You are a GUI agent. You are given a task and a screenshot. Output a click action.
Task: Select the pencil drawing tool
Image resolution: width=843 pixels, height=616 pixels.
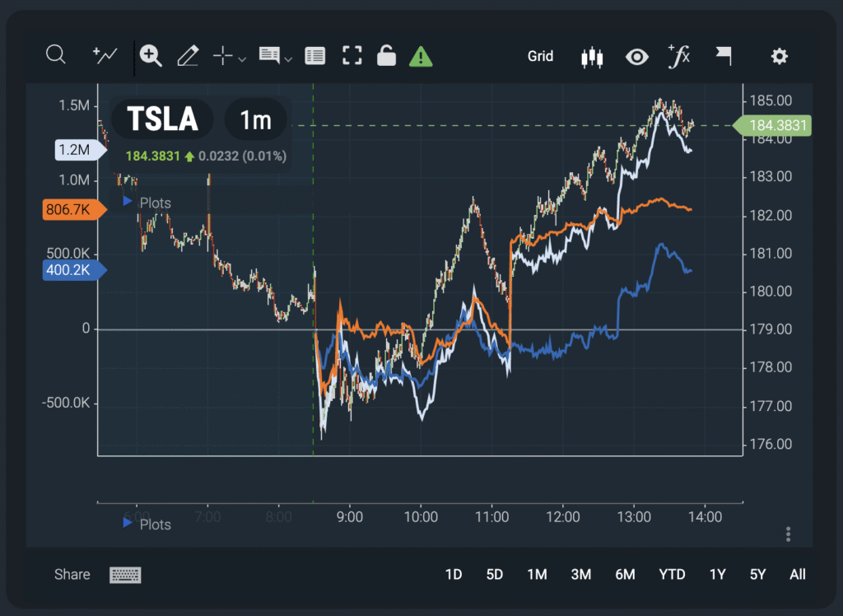pyautogui.click(x=188, y=56)
